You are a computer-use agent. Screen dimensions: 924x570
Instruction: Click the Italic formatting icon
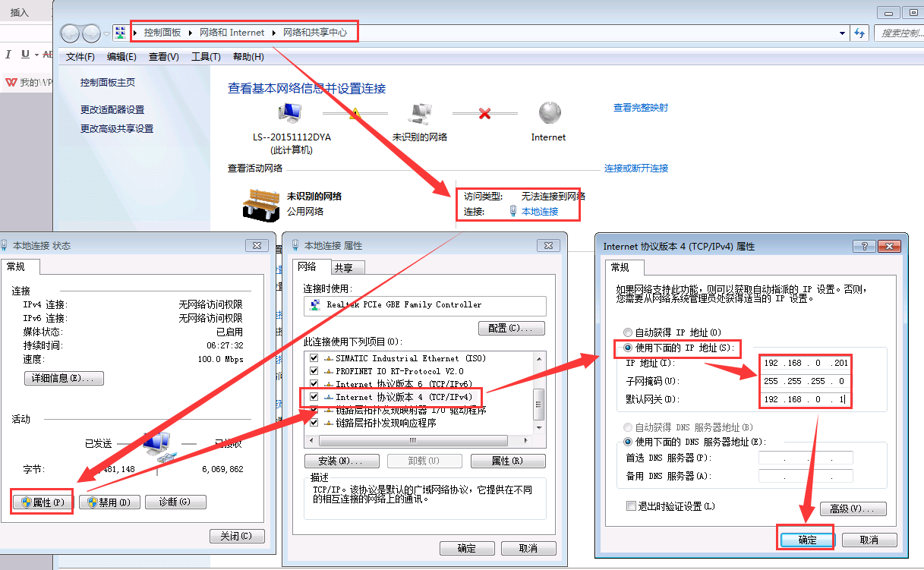(x=8, y=55)
